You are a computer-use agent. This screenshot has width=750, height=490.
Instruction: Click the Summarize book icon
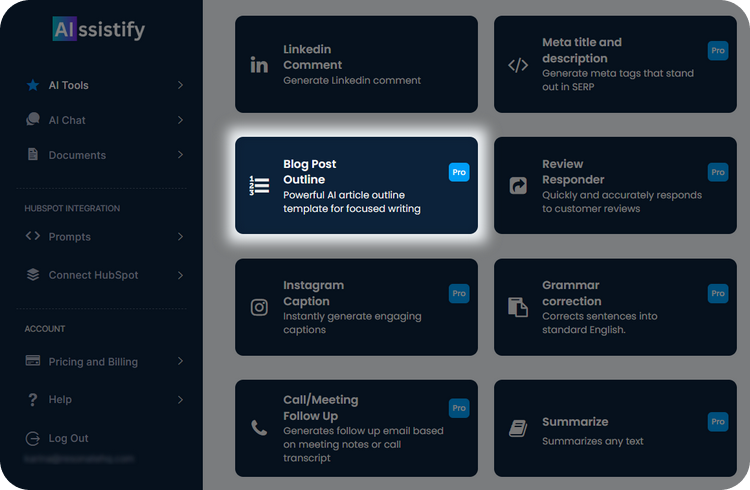[518, 428]
